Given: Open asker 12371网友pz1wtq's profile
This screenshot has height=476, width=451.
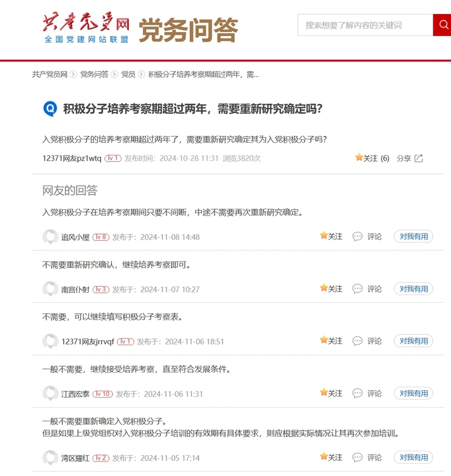Looking at the screenshot, I should tap(72, 158).
